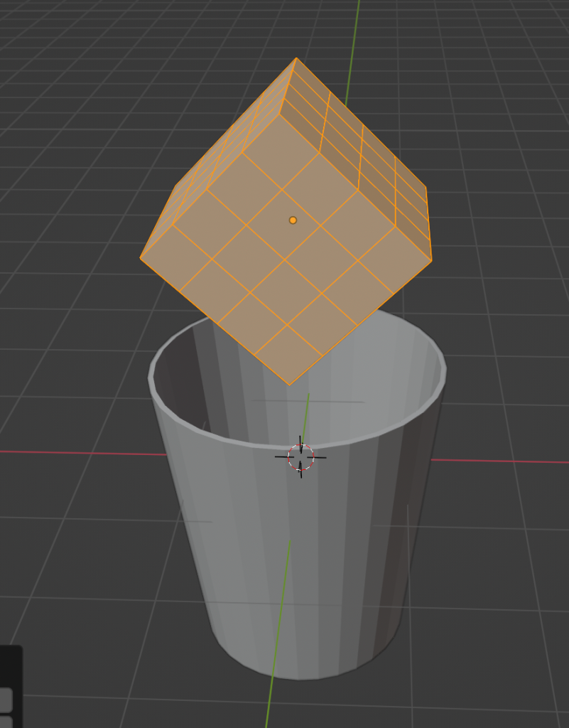Click the cube's bottom corner vertex
Image resolution: width=569 pixels, height=728 pixels.
[289, 385]
